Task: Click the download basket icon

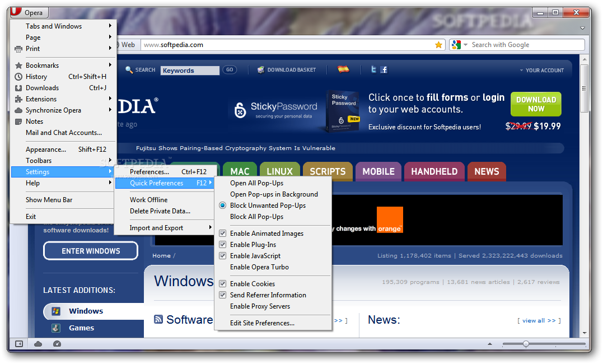Action: 261,69
